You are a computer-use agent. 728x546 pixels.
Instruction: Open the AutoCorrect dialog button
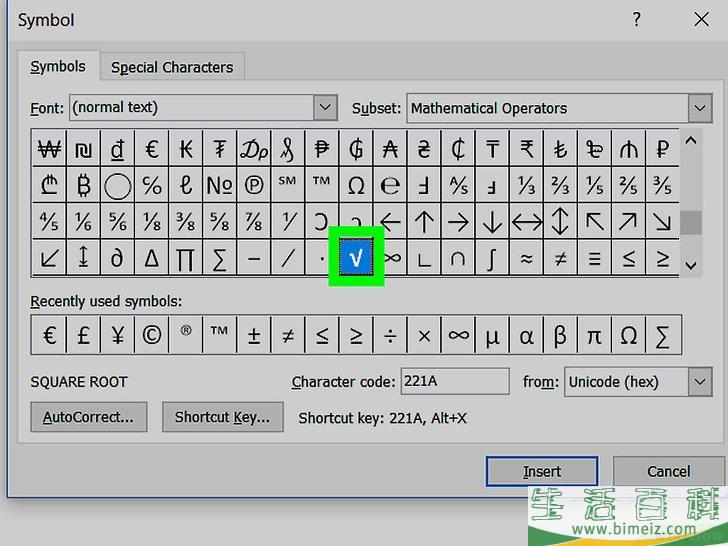pos(88,417)
